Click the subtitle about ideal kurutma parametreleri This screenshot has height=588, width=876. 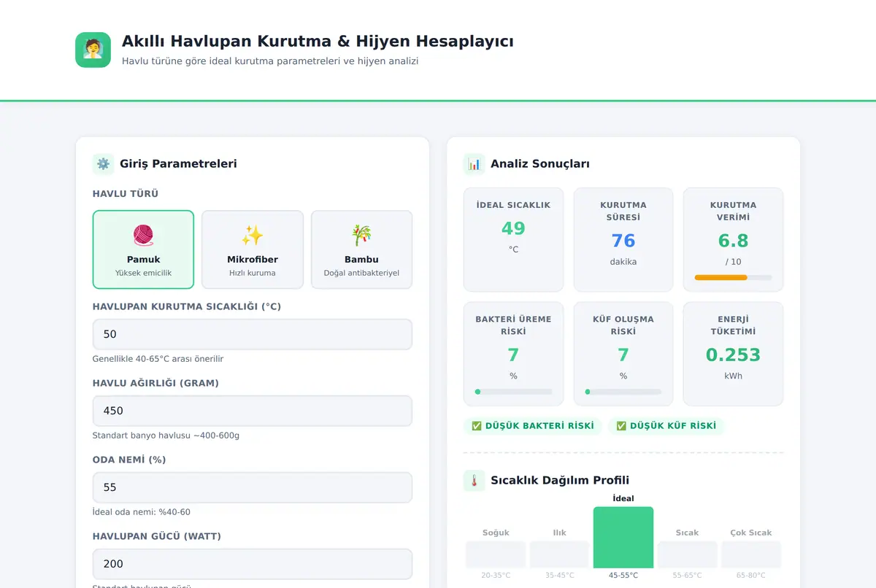(x=270, y=61)
